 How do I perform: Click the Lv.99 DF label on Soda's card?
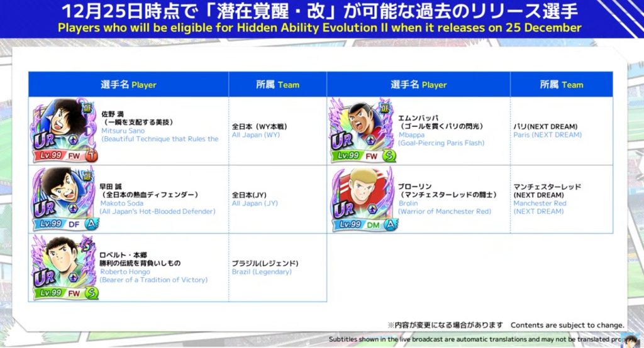pos(58,224)
